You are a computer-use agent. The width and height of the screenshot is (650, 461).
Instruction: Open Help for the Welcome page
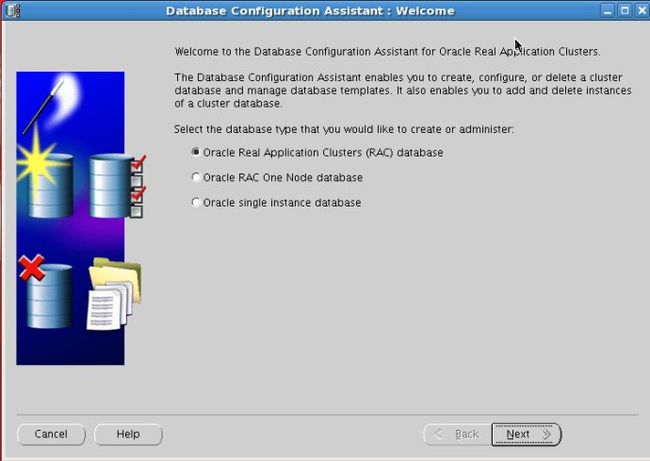(x=128, y=434)
